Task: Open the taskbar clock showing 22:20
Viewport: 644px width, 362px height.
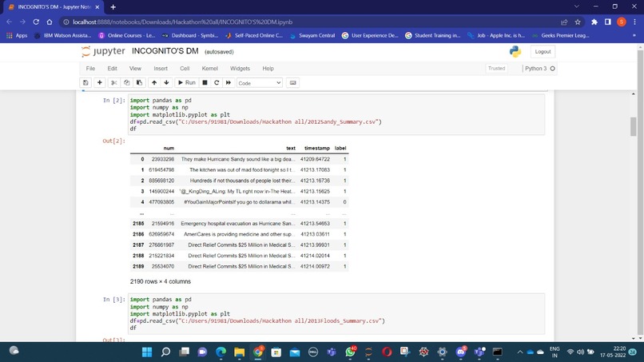Action: [612, 352]
